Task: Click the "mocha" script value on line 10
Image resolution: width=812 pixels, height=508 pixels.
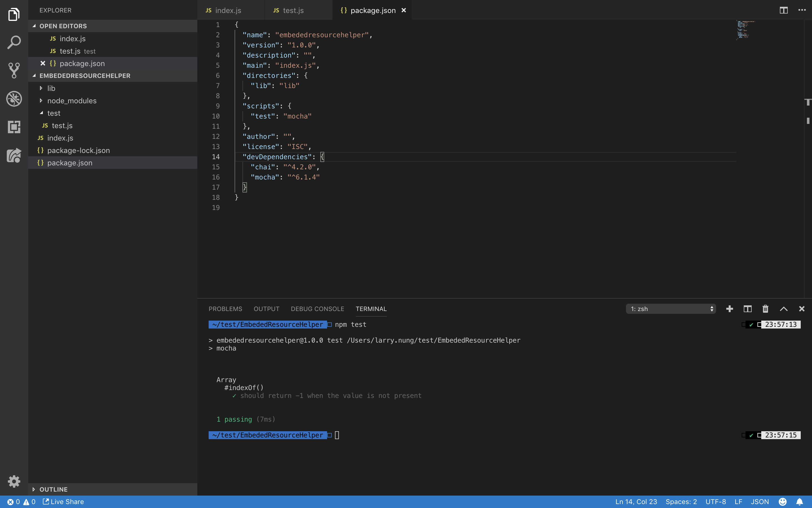Action: pos(297,116)
